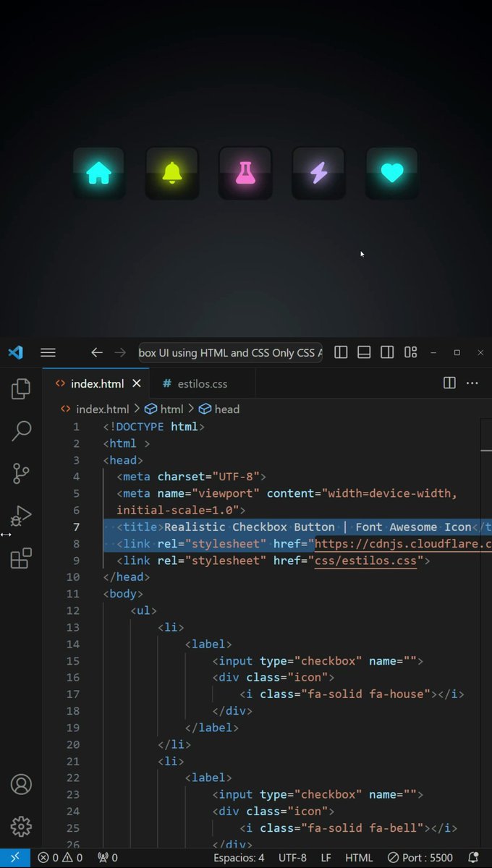The image size is (492, 868).
Task: Click line number 11 in the gutter
Action: (73, 593)
